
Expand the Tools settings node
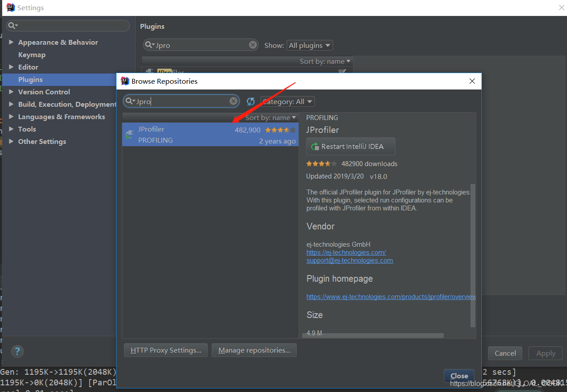pyautogui.click(x=11, y=129)
